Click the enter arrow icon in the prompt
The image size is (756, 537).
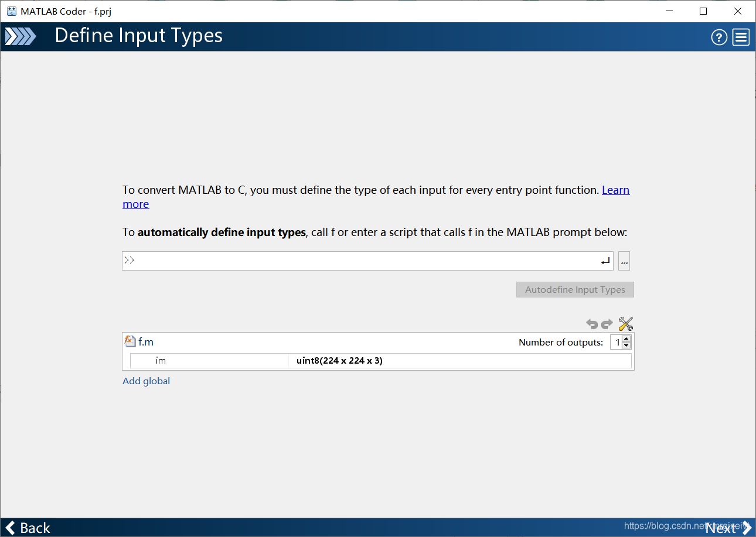pyautogui.click(x=605, y=262)
